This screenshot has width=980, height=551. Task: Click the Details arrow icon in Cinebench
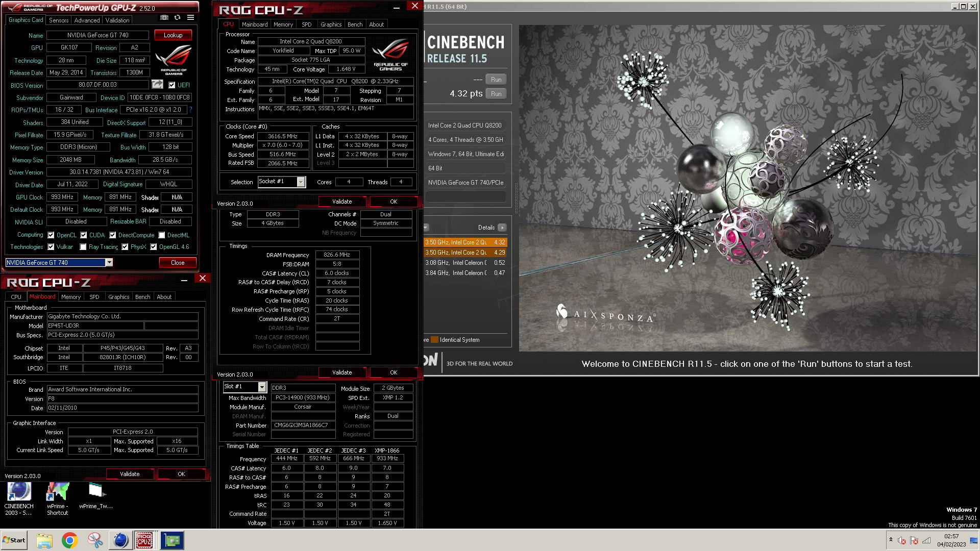point(502,228)
